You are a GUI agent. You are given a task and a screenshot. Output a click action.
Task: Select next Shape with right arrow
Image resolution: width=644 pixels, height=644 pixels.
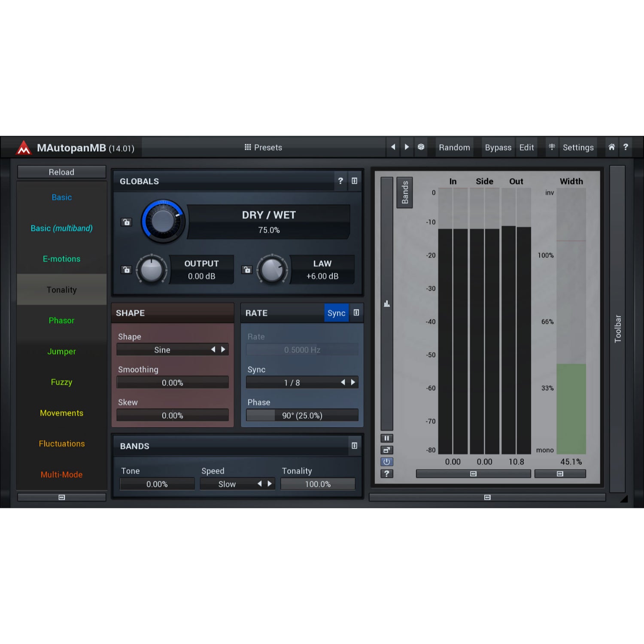click(x=223, y=349)
